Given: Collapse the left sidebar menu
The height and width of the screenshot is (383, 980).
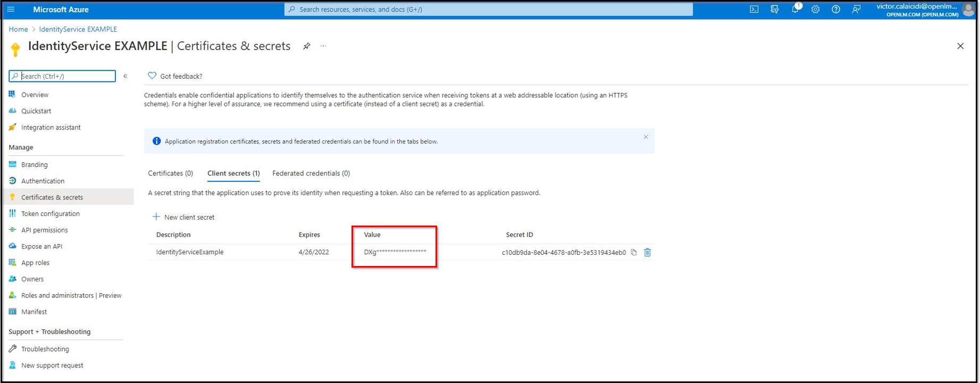Looking at the screenshot, I should pyautogui.click(x=125, y=76).
